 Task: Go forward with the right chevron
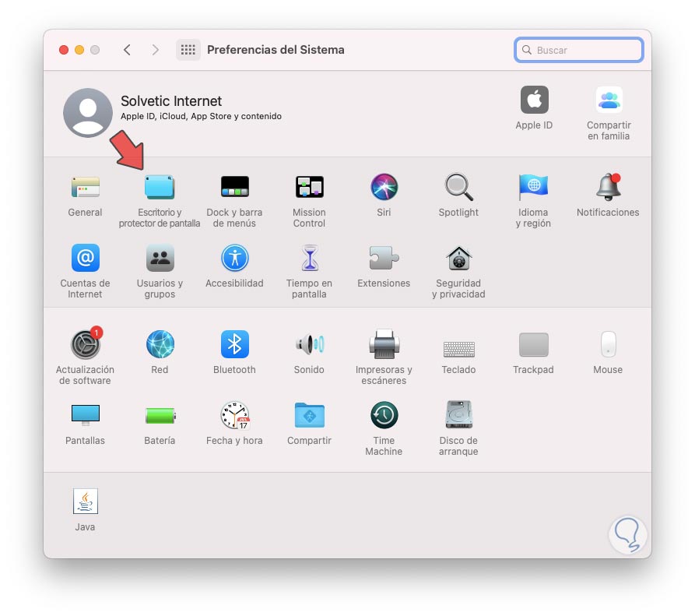(155, 50)
